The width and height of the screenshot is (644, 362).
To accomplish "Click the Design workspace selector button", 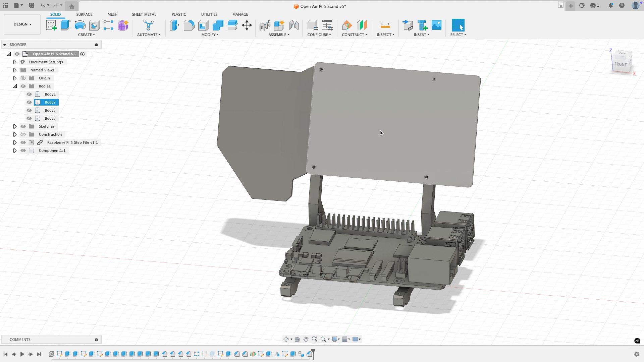I will click(x=22, y=24).
